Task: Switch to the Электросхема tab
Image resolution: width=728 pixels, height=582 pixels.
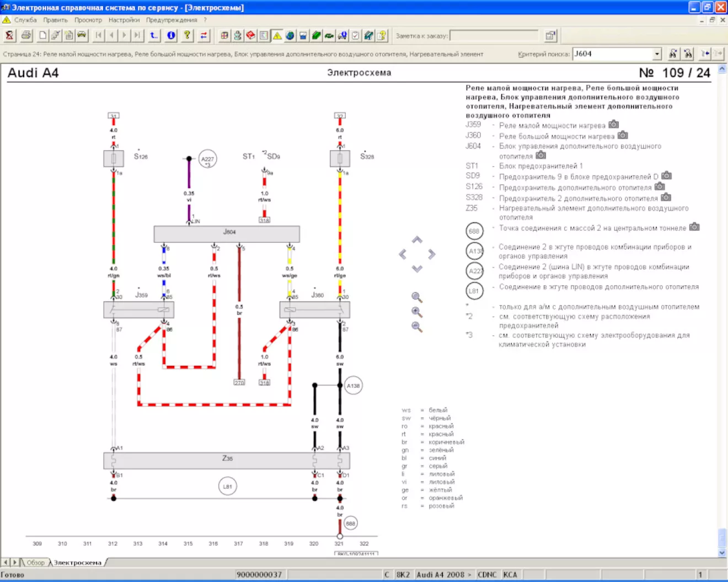Action: pos(78,563)
